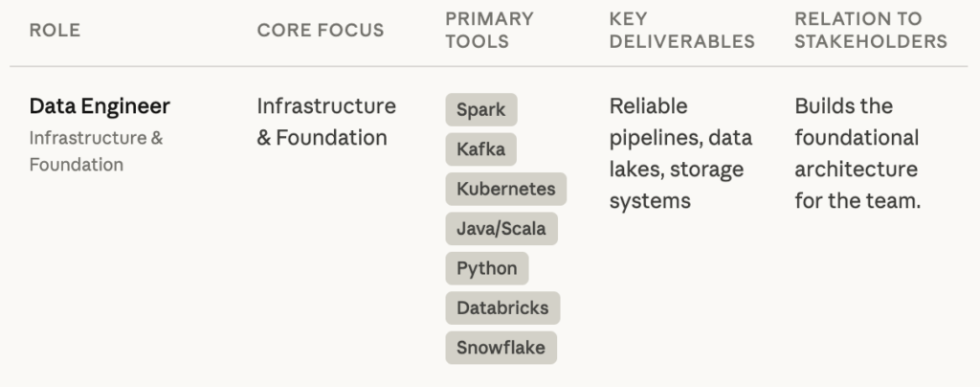The width and height of the screenshot is (980, 387).
Task: Click the Python tool tag
Action: 486,268
